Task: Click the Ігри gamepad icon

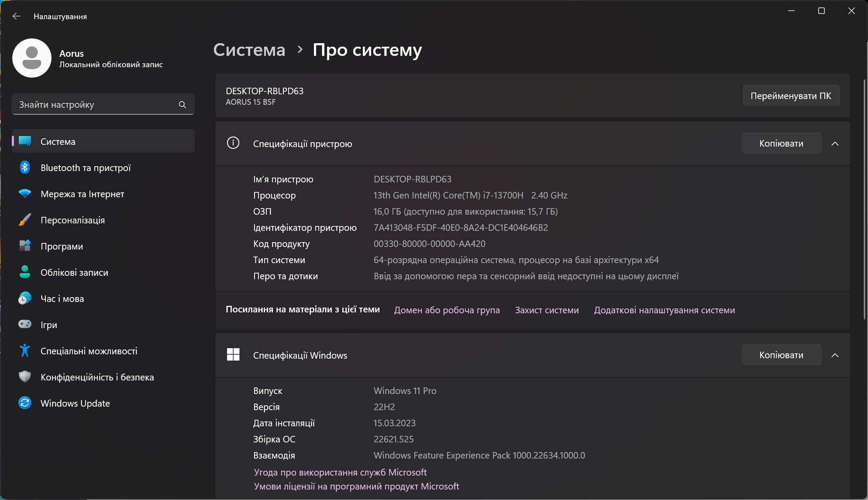Action: tap(25, 324)
